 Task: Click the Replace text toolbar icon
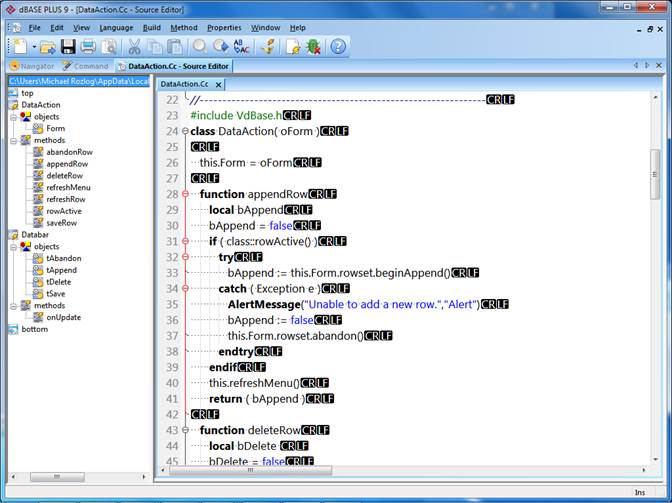tap(242, 46)
